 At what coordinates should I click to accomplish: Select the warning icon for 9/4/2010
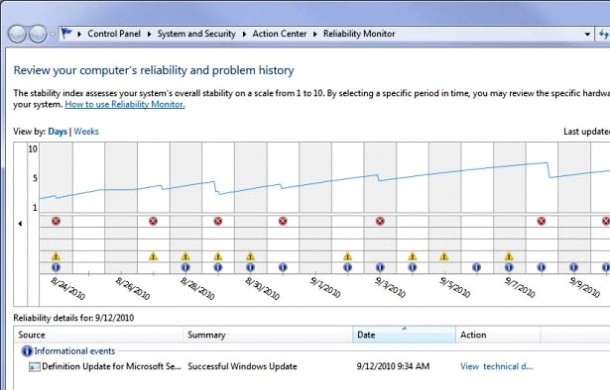pos(412,256)
